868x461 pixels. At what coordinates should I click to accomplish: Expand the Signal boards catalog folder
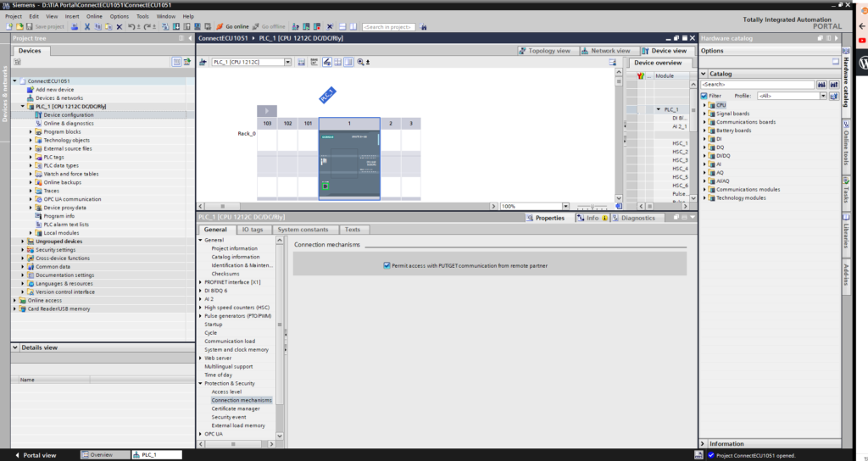[704, 114]
